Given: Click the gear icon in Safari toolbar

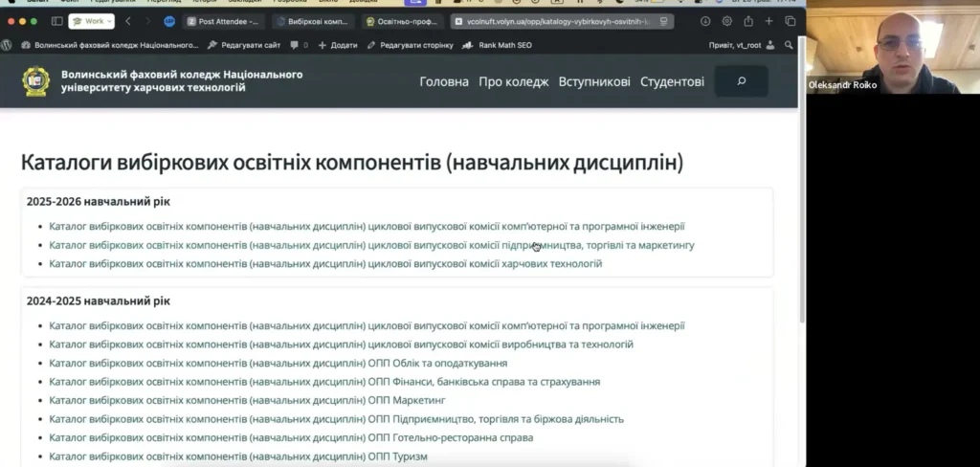Looking at the screenshot, I should coord(727,21).
